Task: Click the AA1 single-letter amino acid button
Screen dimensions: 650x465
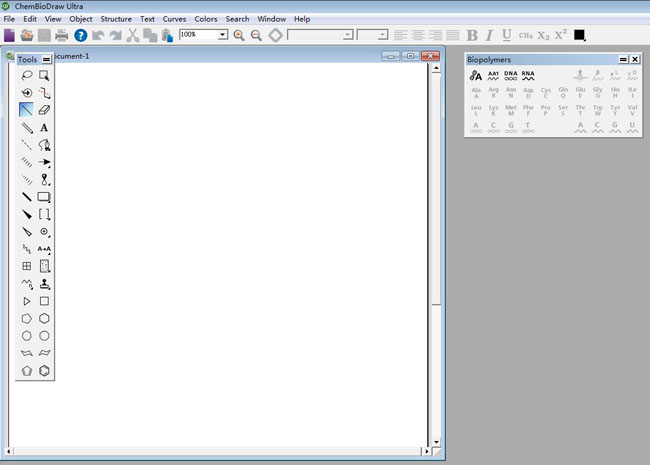Action: (x=493, y=75)
